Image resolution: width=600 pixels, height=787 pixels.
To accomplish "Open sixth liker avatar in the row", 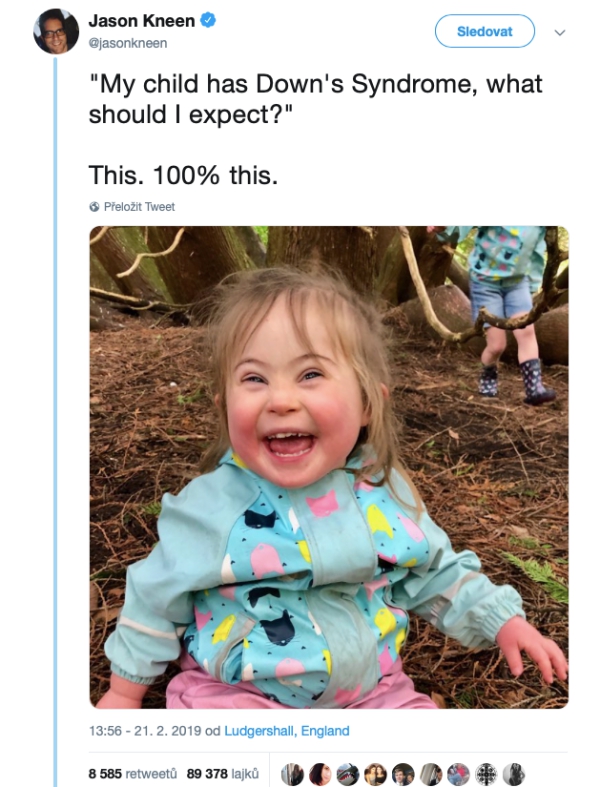I will 430,774.
